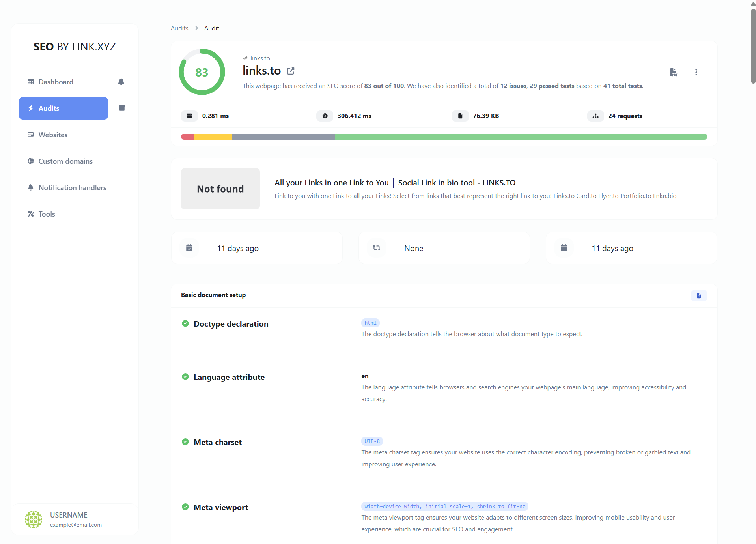Click the page size file icon

pos(460,116)
